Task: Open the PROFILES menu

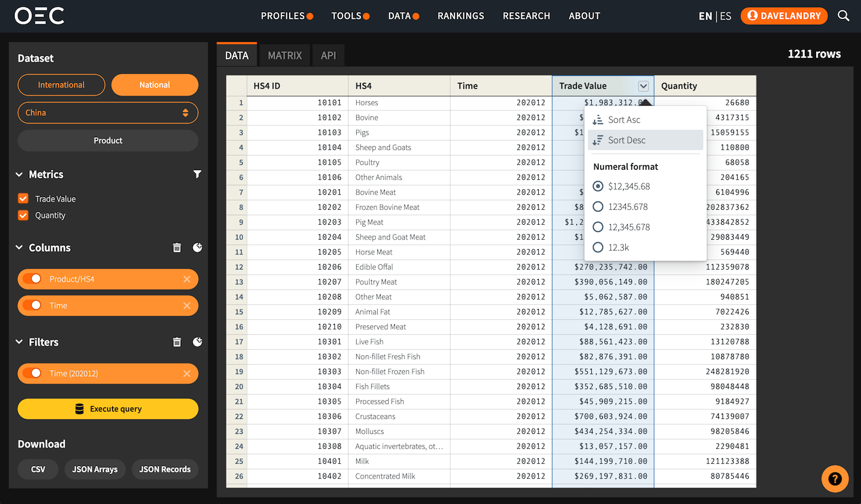Action: (287, 16)
